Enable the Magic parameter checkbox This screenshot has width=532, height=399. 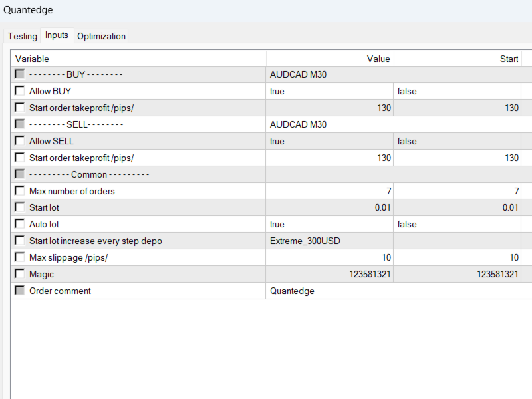[20, 274]
